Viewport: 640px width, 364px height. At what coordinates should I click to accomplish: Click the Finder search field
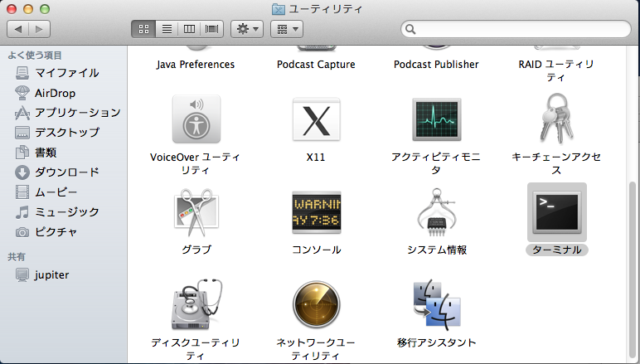click(516, 29)
